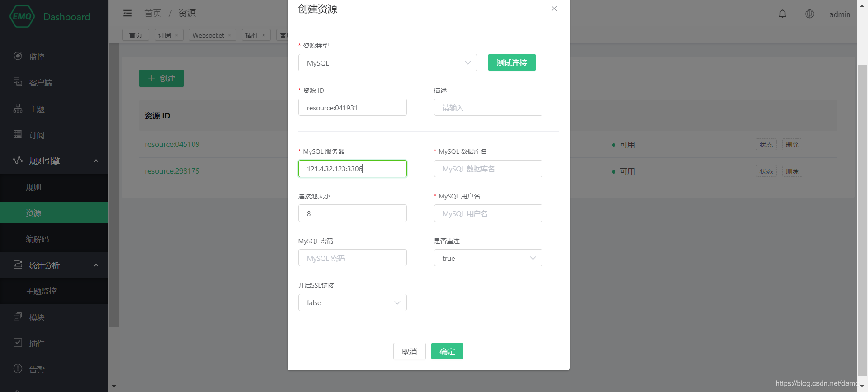Open the 是否重连 true dropdown
Image resolution: width=868 pixels, height=392 pixels.
[488, 258]
